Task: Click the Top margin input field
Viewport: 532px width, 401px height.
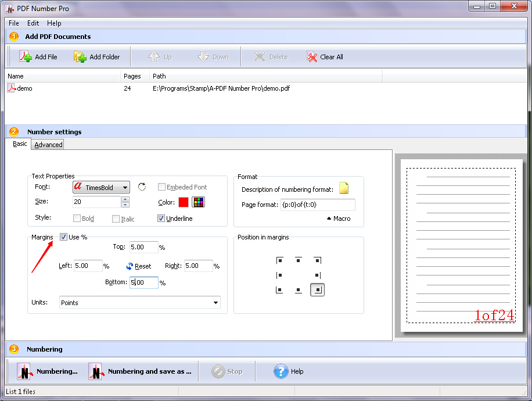Action: (144, 247)
